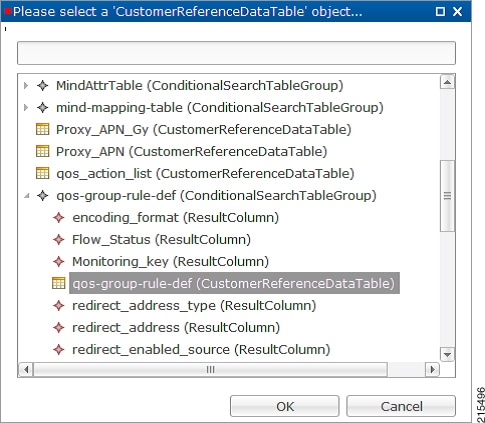
Task: Confirm selection with OK button
Action: tap(285, 406)
